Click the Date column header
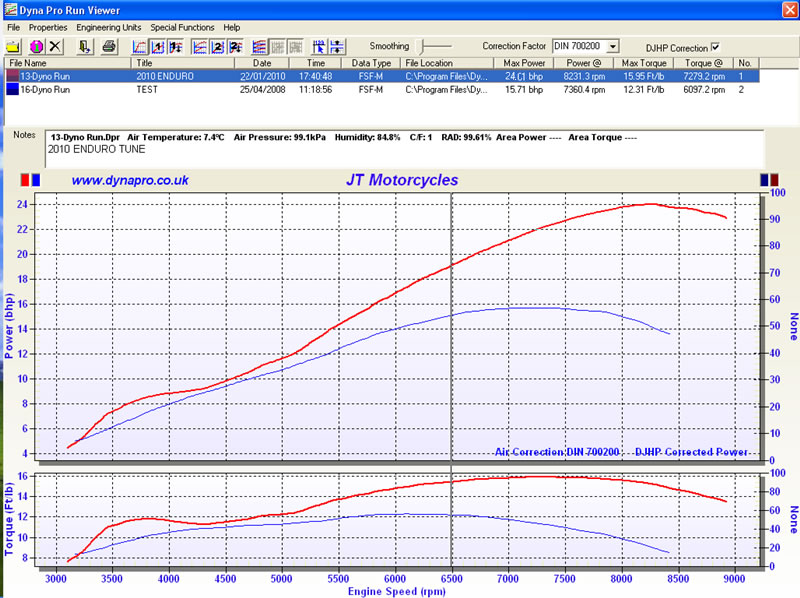Image resolution: width=800 pixels, height=598 pixels. tap(262, 63)
